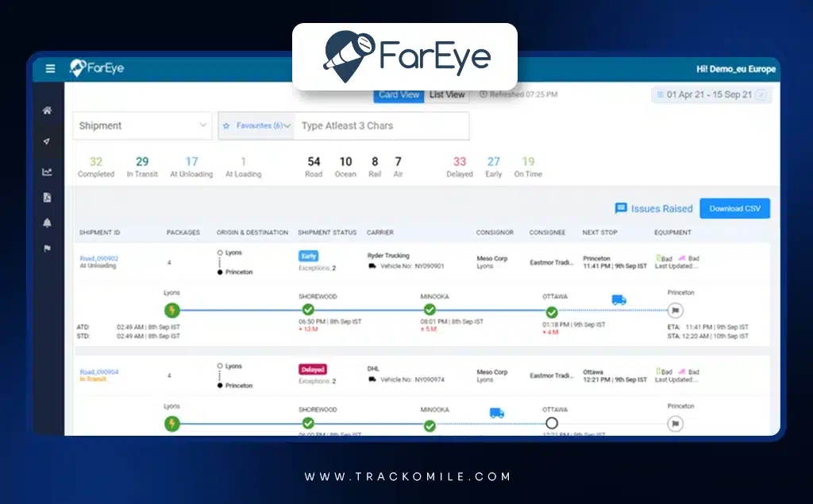
Task: Open shipment Road_090902 link
Action: point(99,258)
